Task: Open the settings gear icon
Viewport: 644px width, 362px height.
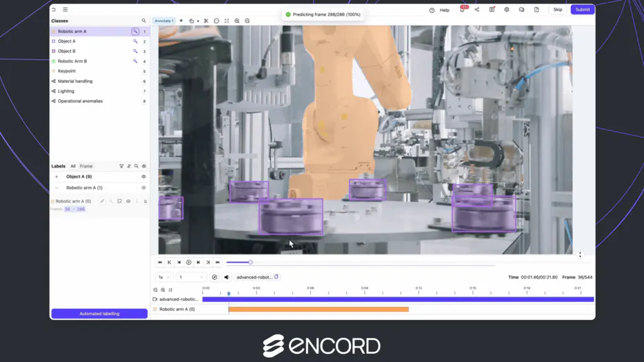Action: coord(506,10)
